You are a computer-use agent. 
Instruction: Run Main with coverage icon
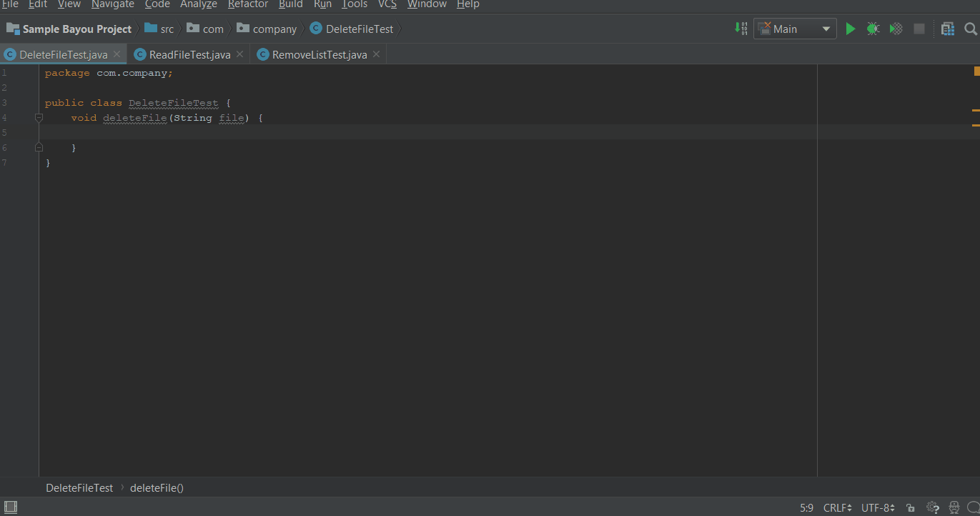[896, 29]
